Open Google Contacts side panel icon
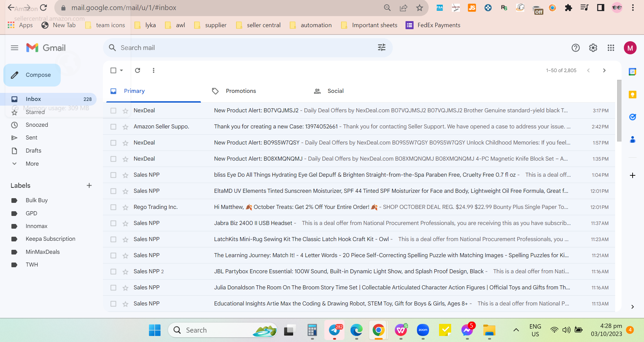The image size is (644, 342). [x=633, y=139]
